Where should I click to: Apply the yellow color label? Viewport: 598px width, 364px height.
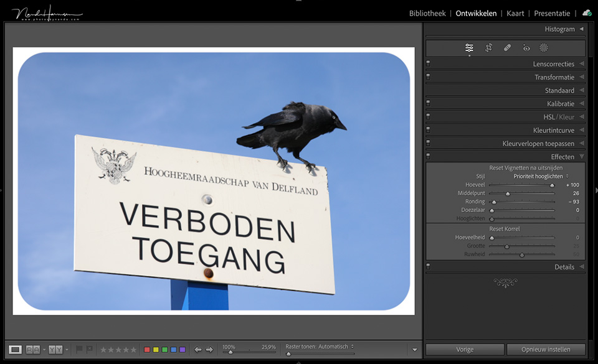click(156, 350)
